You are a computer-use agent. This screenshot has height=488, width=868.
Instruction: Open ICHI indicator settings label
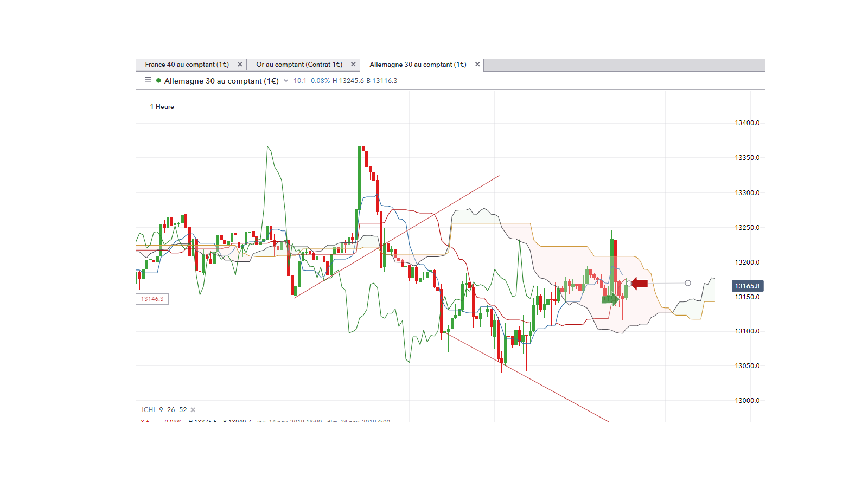[148, 410]
